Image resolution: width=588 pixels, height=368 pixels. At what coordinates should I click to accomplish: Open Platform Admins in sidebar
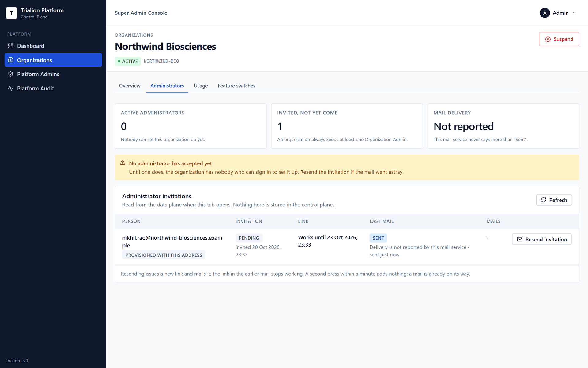coord(53,74)
